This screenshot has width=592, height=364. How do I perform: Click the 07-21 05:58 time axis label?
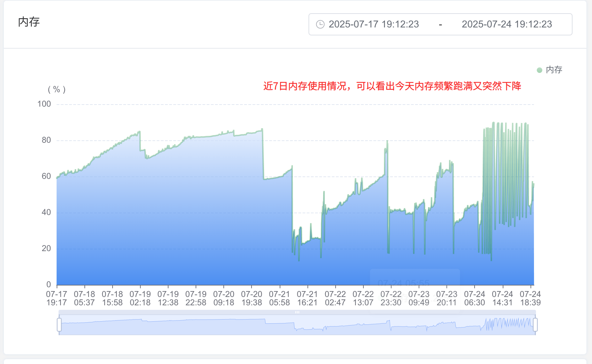[x=279, y=298]
